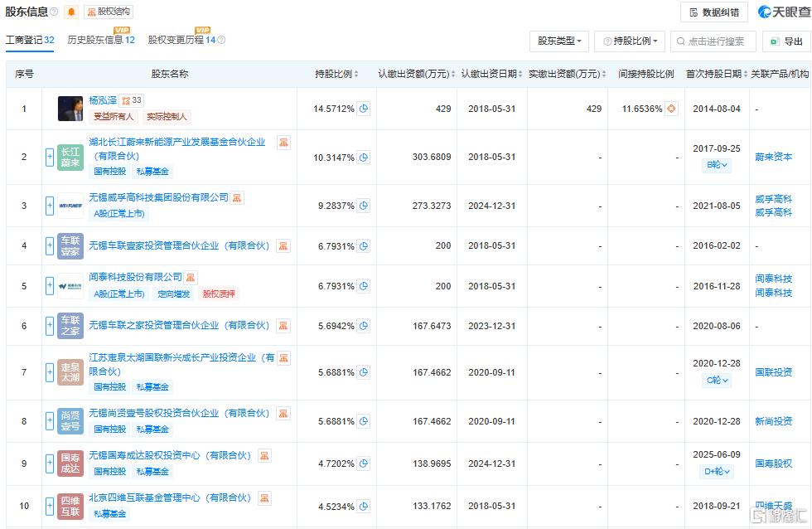
Task: Click pie chart icon next to 4.5234%
Action: (364, 507)
